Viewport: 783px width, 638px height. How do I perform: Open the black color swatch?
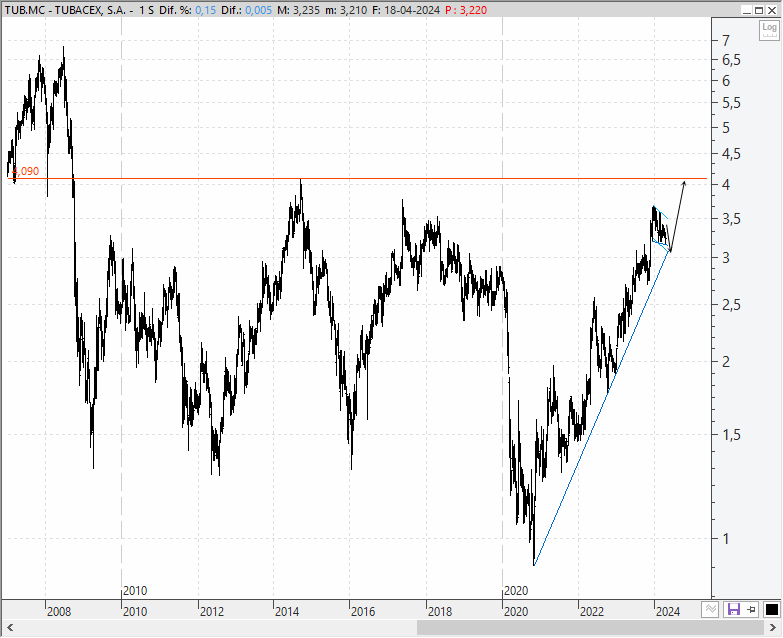[x=771, y=610]
